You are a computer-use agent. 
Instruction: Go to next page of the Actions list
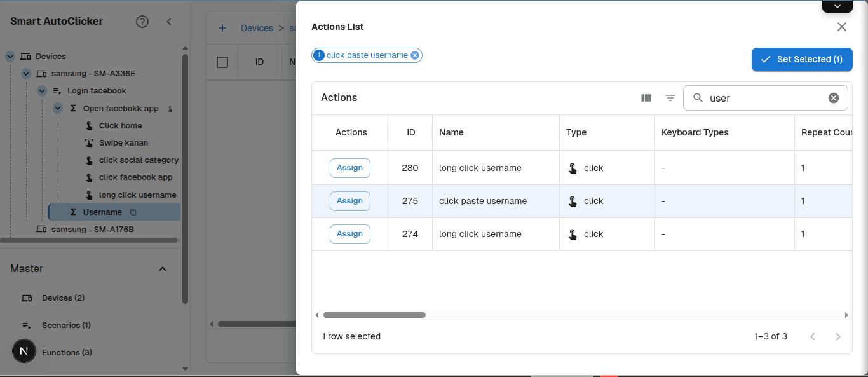837,336
